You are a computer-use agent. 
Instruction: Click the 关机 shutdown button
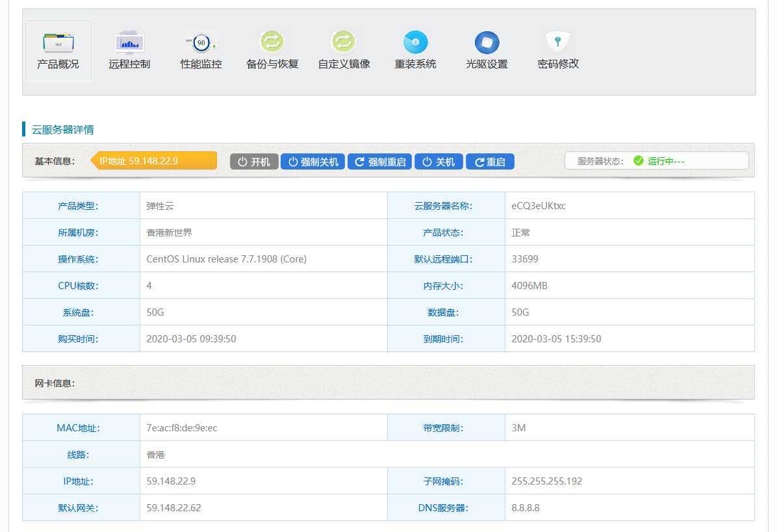[x=439, y=161]
